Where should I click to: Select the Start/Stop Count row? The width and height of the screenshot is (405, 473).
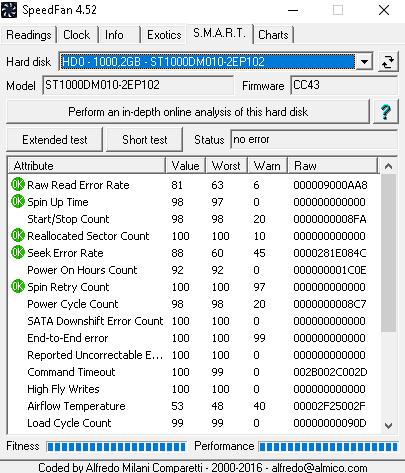pyautogui.click(x=193, y=219)
